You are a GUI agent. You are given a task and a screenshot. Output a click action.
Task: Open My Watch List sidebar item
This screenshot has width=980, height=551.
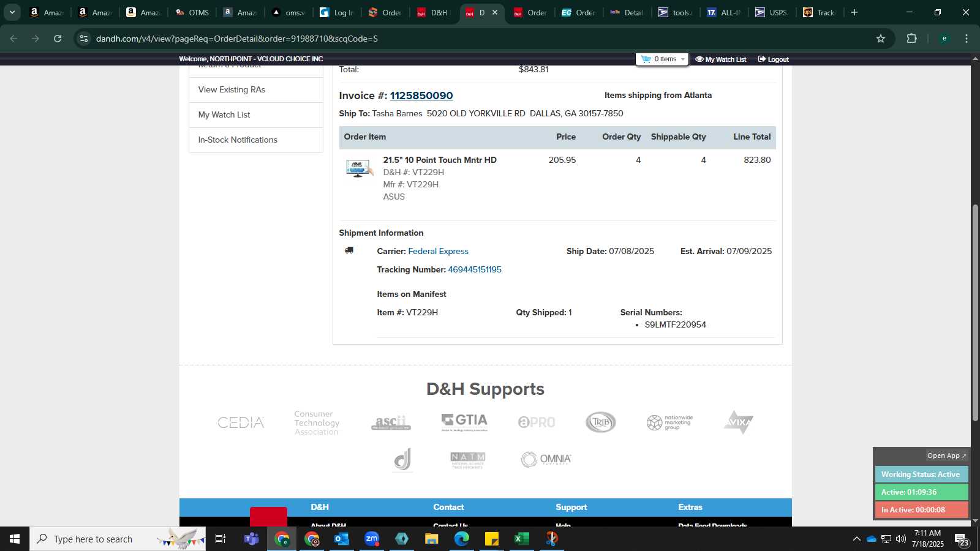256,114
